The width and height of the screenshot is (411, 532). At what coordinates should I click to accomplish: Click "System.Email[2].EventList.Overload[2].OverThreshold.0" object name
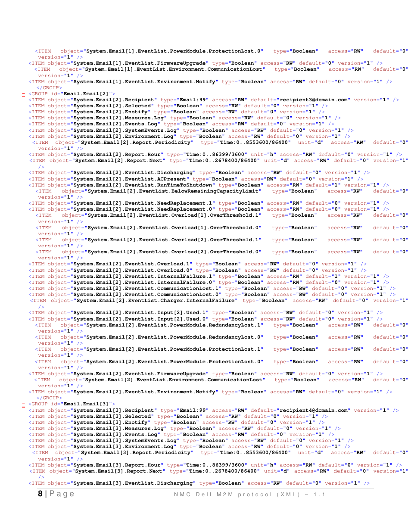[x=174, y=252]
